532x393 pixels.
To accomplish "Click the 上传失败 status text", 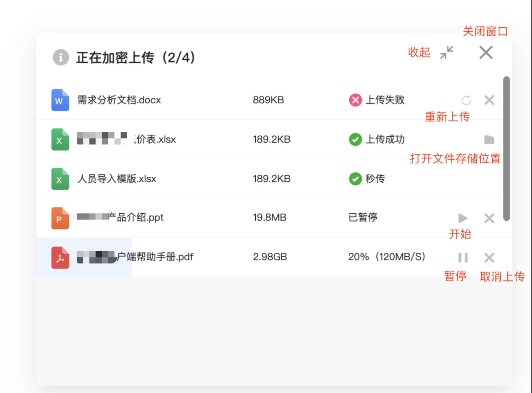I will coord(385,100).
